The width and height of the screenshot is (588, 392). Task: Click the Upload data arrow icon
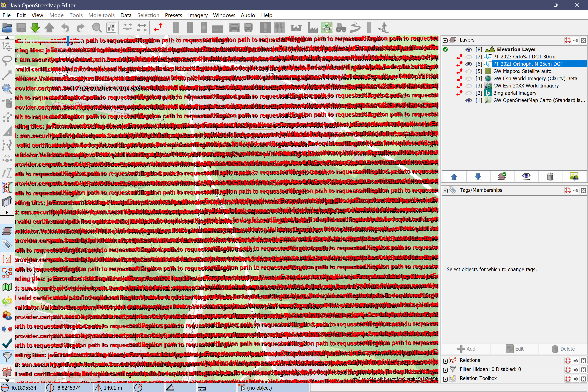[49, 28]
